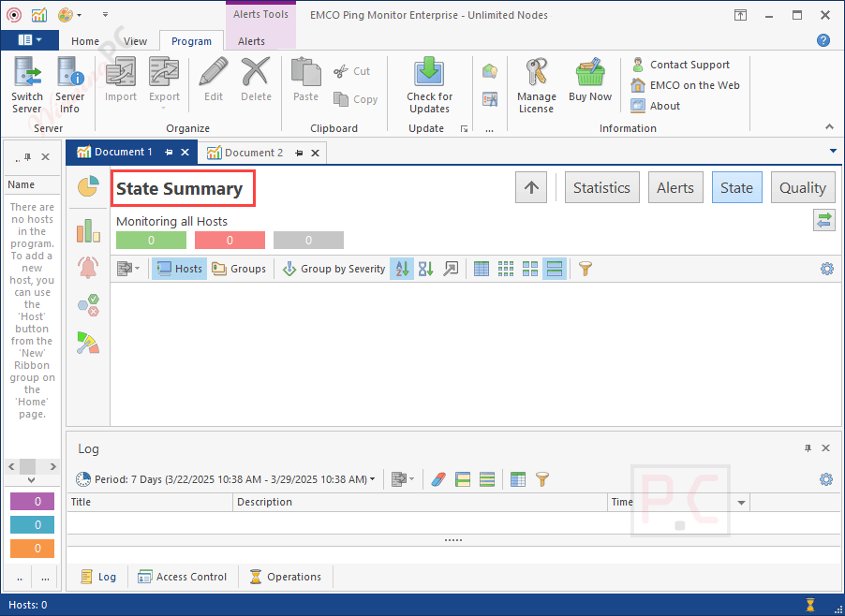Click the Cut scissors button

[x=352, y=71]
